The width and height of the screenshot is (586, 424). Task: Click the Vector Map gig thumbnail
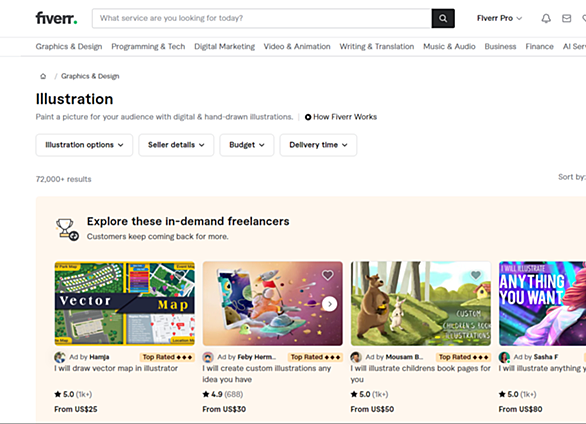pos(124,303)
